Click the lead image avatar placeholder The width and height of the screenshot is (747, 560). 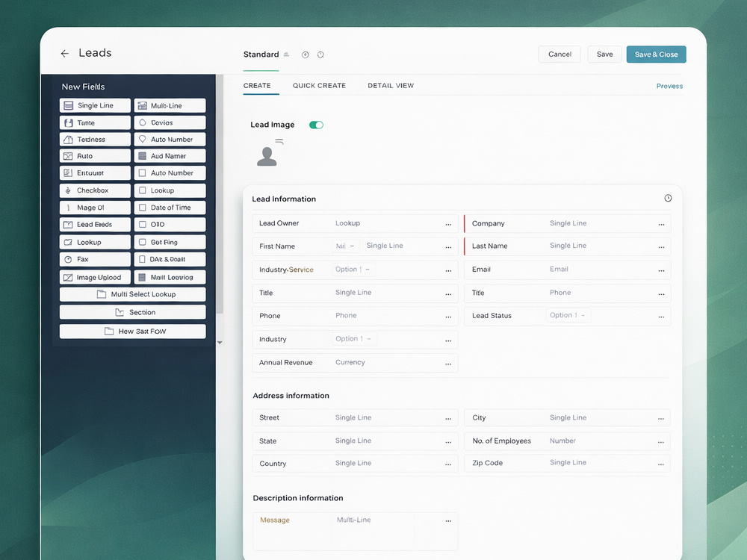(x=267, y=157)
